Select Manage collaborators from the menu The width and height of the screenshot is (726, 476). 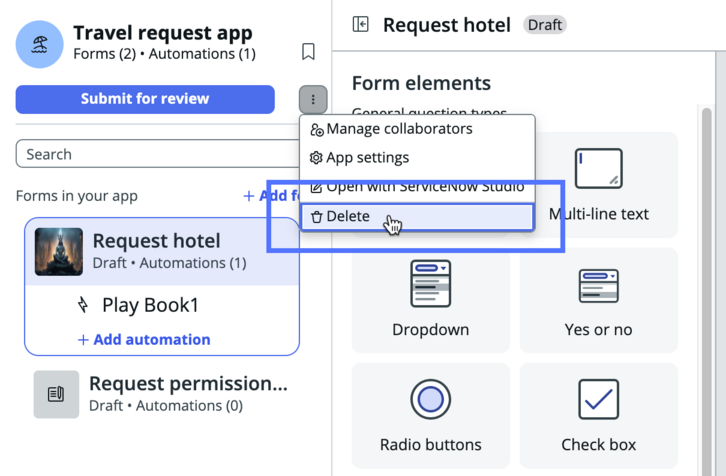point(417,129)
